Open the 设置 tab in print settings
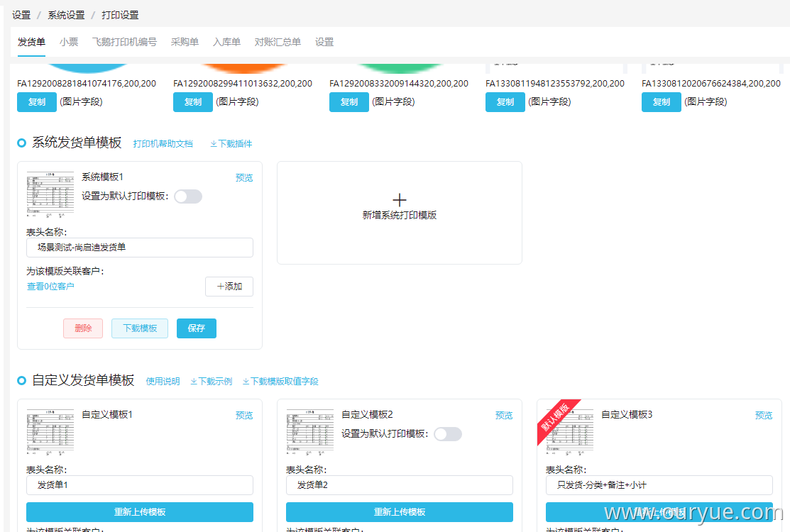The image size is (790, 532). point(324,42)
